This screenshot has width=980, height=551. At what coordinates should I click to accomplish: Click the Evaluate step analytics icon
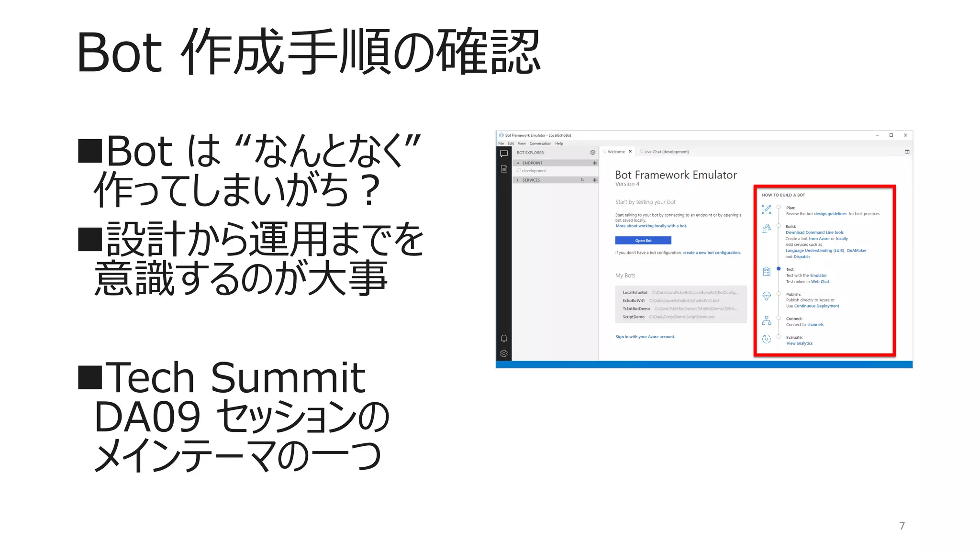[767, 339]
